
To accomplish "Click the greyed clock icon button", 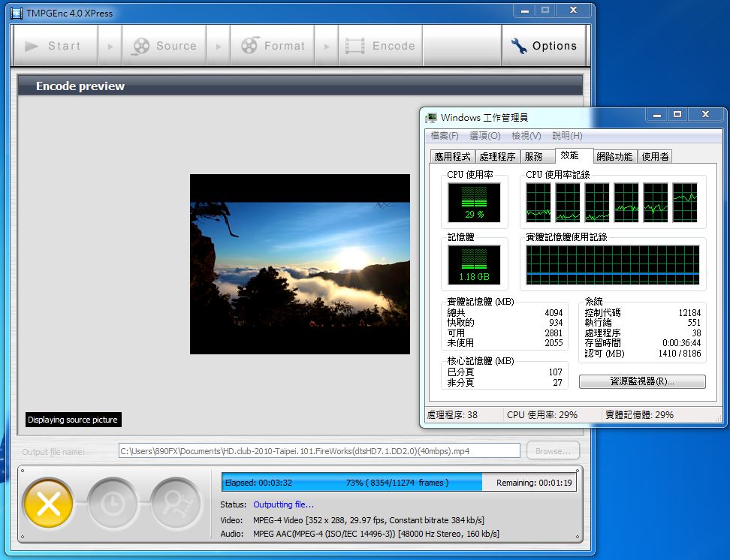I will click(113, 503).
